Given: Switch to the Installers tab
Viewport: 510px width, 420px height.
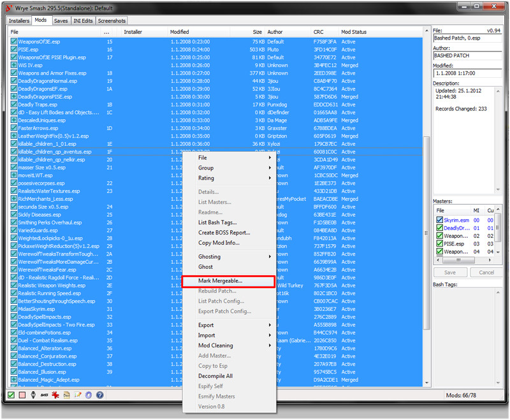Looking at the screenshot, I should click(19, 21).
